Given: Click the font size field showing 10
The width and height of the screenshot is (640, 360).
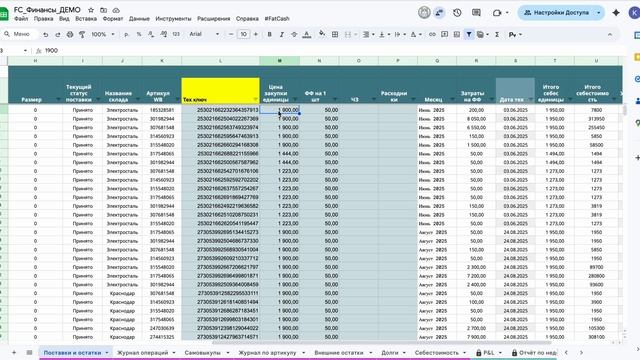Looking at the screenshot, I should click(243, 34).
